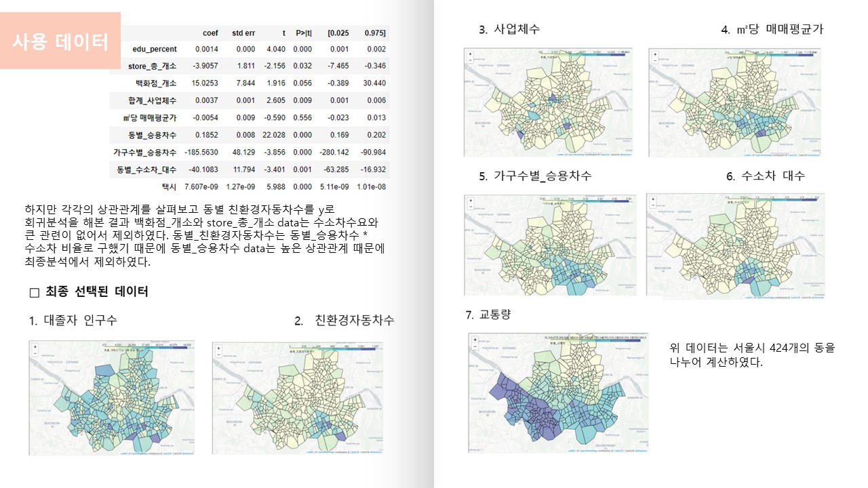The width and height of the screenshot is (868, 488).
Task: Zoom in on the ㎡당 매매평균가 map
Action: click(654, 54)
